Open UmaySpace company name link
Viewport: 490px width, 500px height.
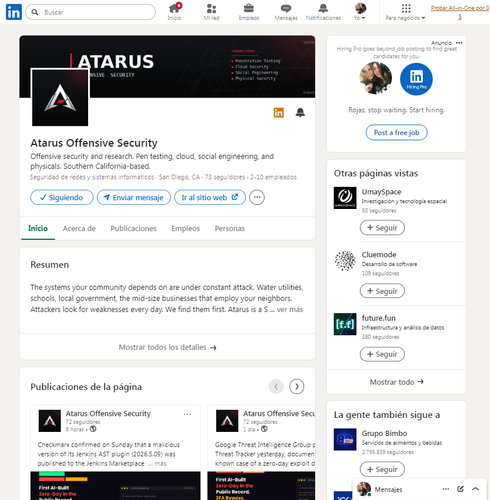pos(381,192)
